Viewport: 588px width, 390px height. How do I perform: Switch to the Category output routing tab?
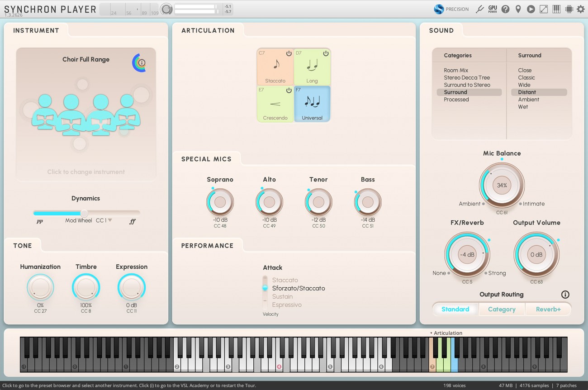[x=502, y=309]
